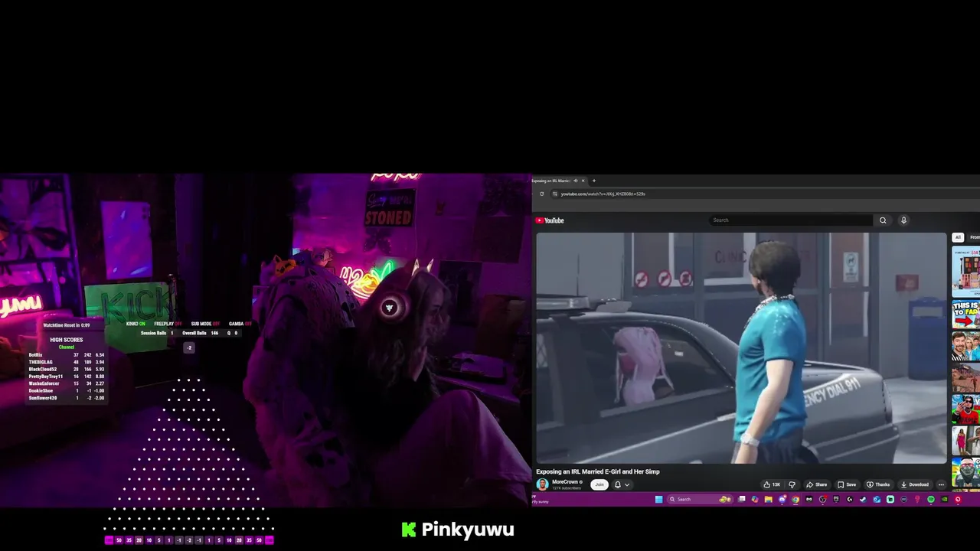Dislike the video with thumbs down

(792, 484)
